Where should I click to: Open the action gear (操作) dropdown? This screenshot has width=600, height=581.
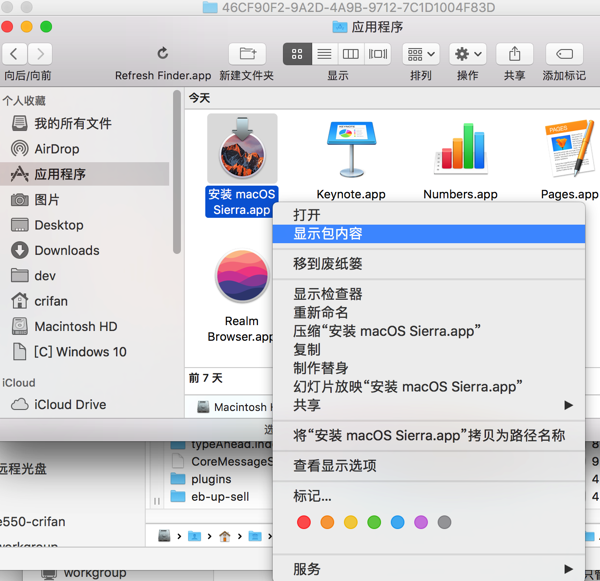click(x=468, y=54)
